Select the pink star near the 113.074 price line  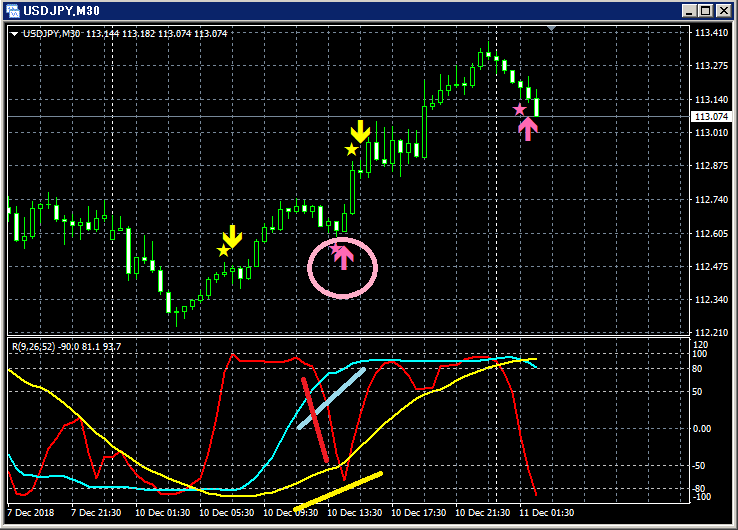519,110
